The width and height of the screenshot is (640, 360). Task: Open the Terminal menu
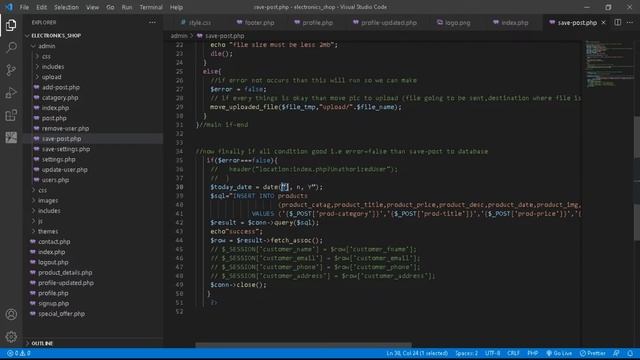(x=151, y=7)
